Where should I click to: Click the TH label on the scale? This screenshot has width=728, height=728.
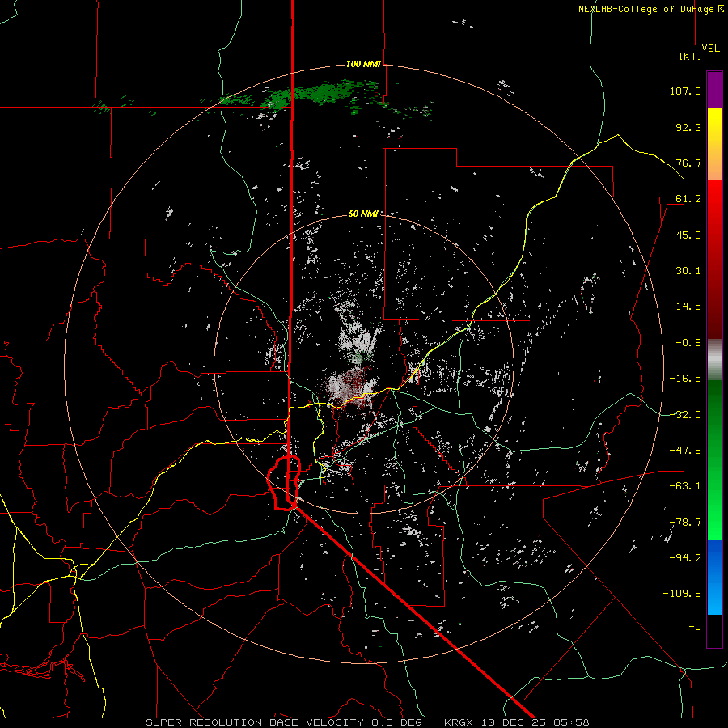click(695, 629)
